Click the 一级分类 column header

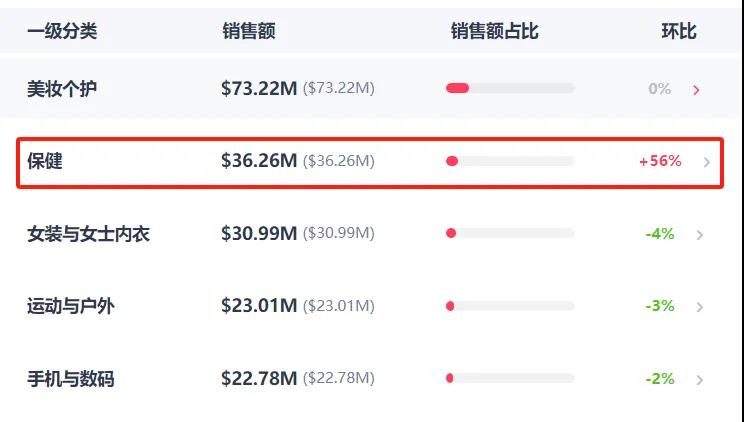coord(62,31)
